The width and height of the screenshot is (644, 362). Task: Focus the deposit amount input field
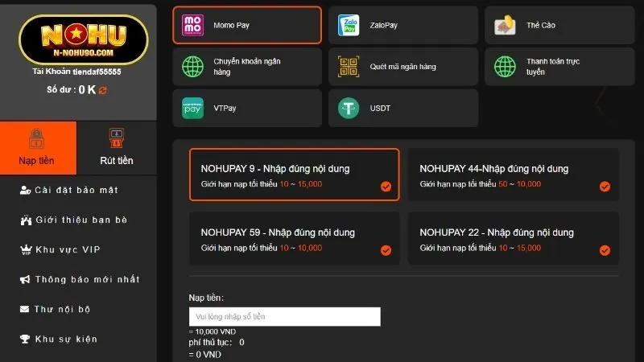285,316
